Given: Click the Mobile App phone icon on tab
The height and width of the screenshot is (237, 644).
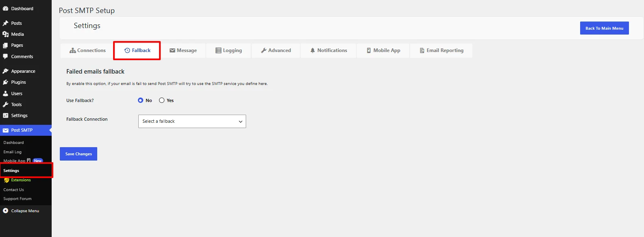Looking at the screenshot, I should click(x=369, y=50).
